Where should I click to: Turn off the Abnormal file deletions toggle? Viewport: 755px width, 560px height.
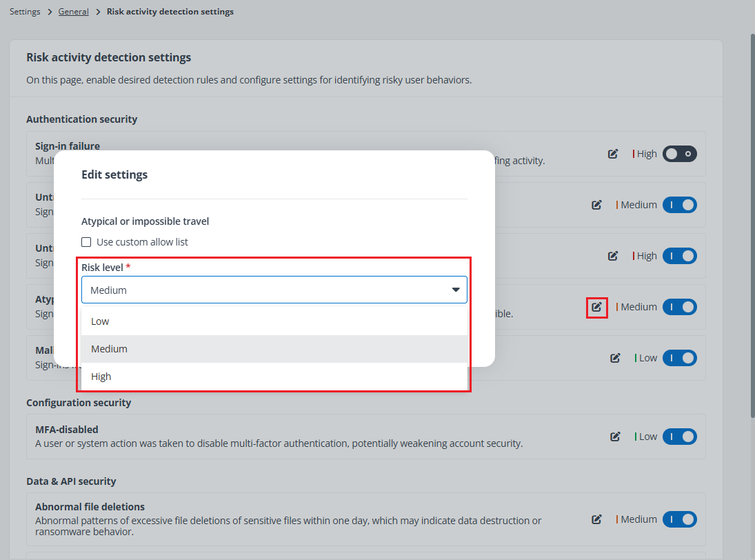point(679,519)
